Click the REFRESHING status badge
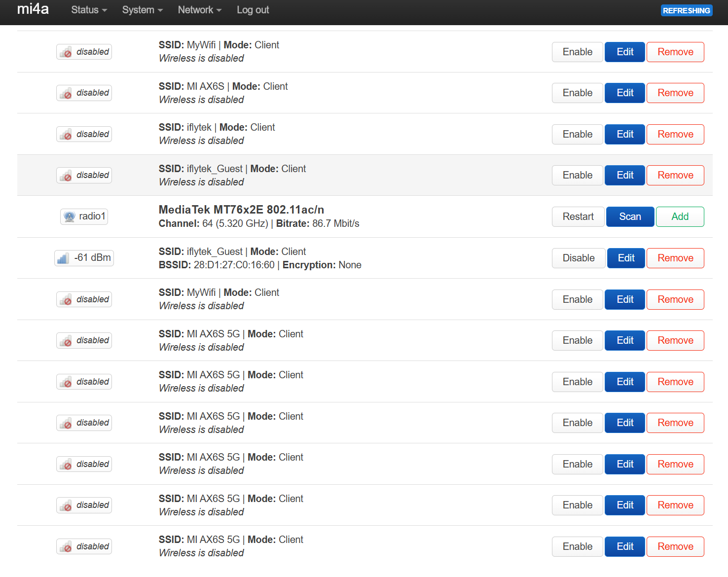Screen dimensions: 728x577 click(686, 10)
